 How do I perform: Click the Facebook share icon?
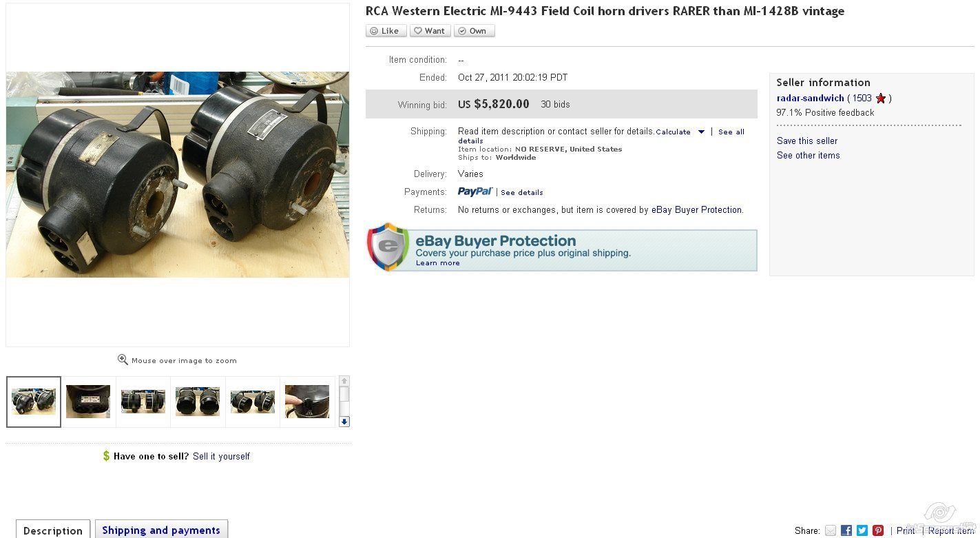click(x=846, y=530)
